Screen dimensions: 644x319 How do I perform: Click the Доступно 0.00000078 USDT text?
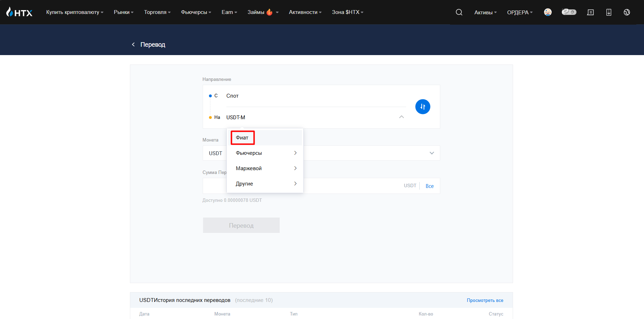tap(232, 200)
